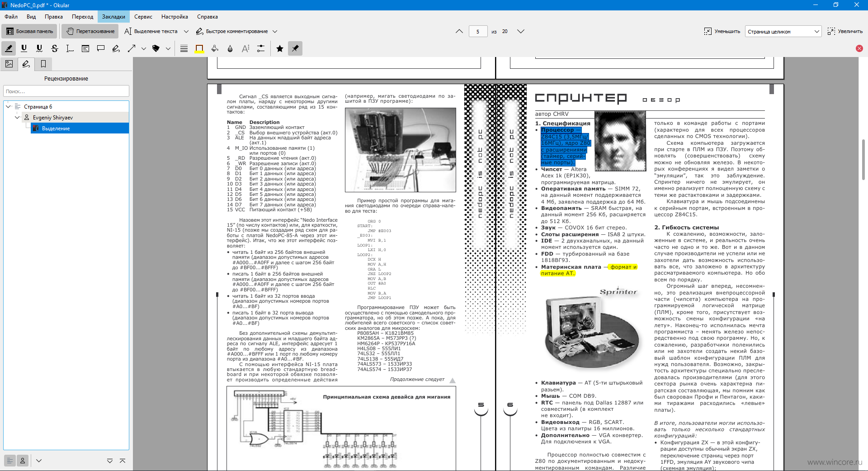
Task: Click the total pages count 20
Action: (505, 31)
